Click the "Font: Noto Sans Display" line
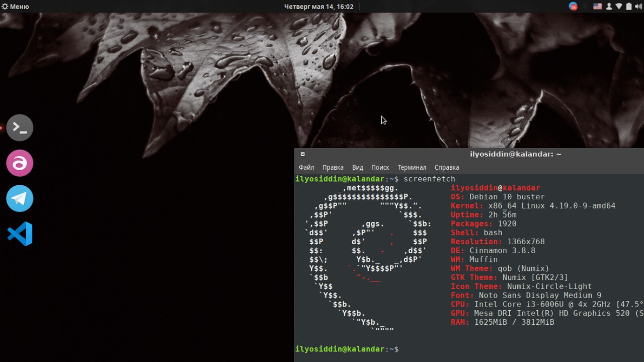644x362 pixels. point(526,296)
